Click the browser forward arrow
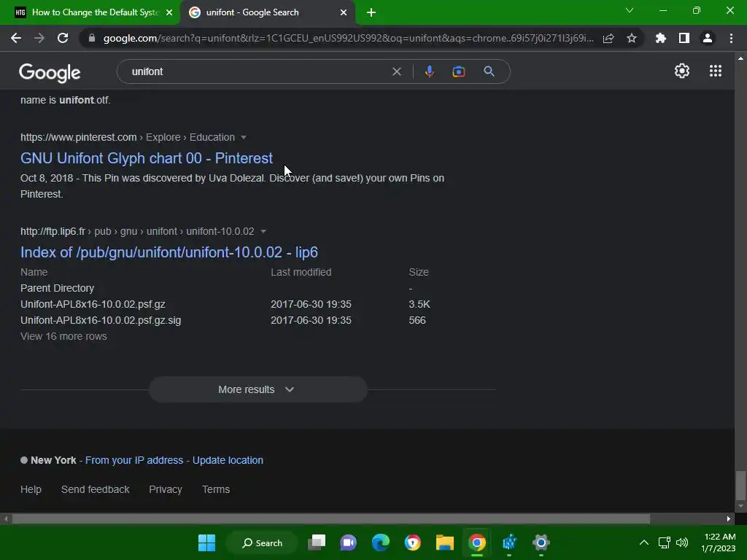This screenshot has width=747, height=560. point(39,38)
